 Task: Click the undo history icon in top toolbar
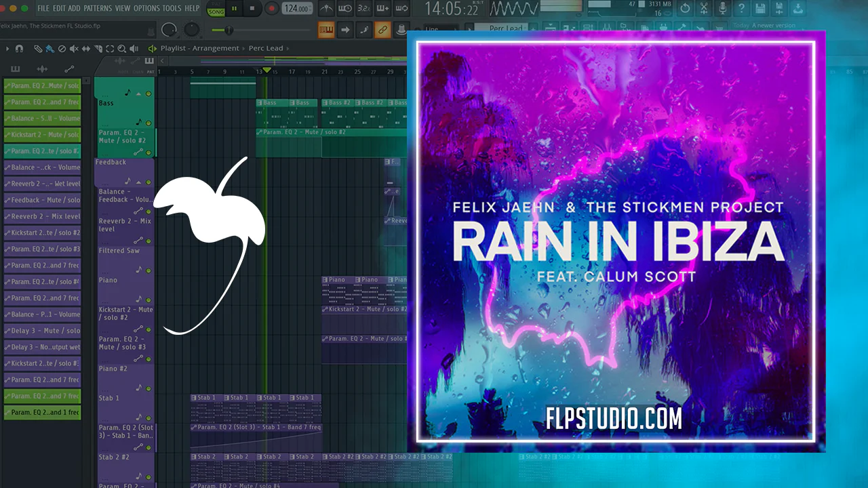685,9
